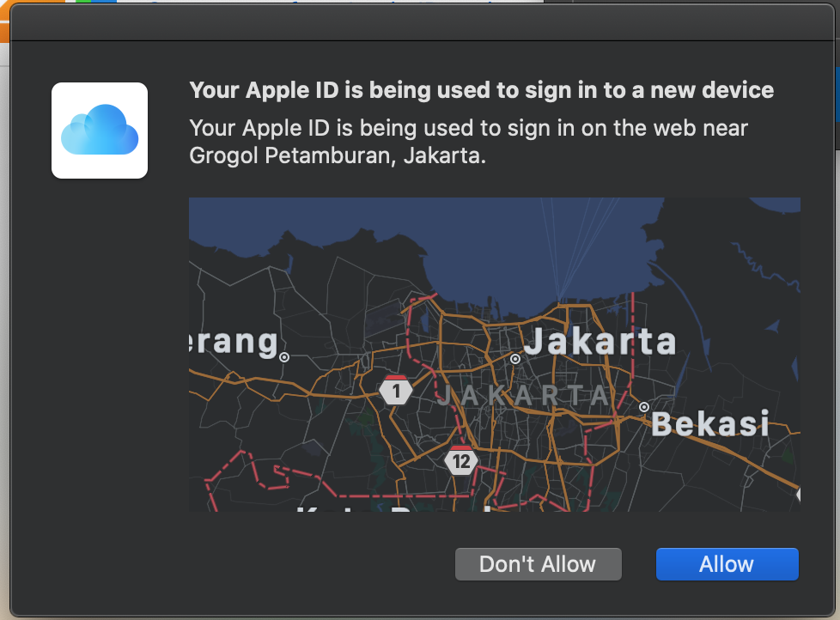Select the Bekasi label on the map
Screen dimensions: 840x620
point(710,423)
